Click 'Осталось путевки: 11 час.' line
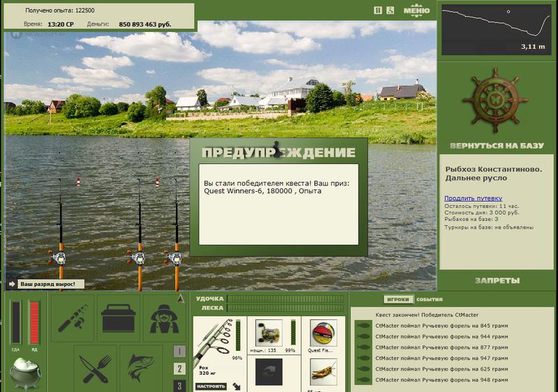Viewport: 558px width, 392px height. coord(481,206)
